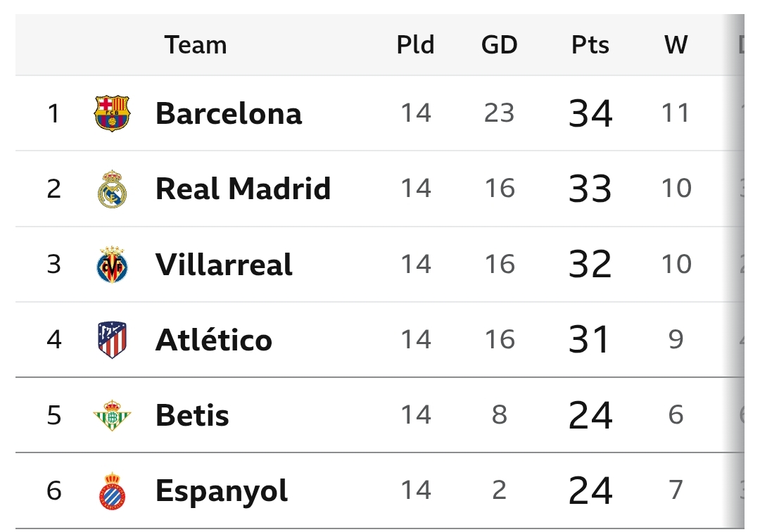The height and width of the screenshot is (532, 760).
Task: Click the Pts column header
Action: click(590, 45)
